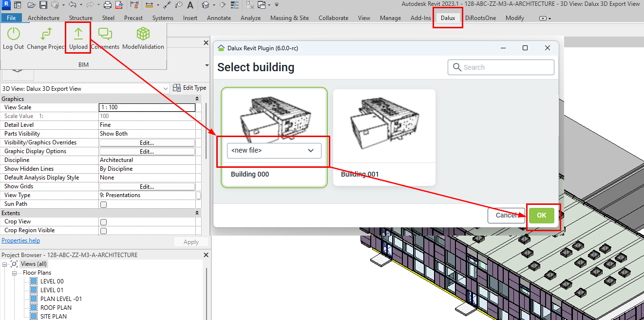Open the Properties help link
Screen dimensions: 644x320
(x=21, y=240)
